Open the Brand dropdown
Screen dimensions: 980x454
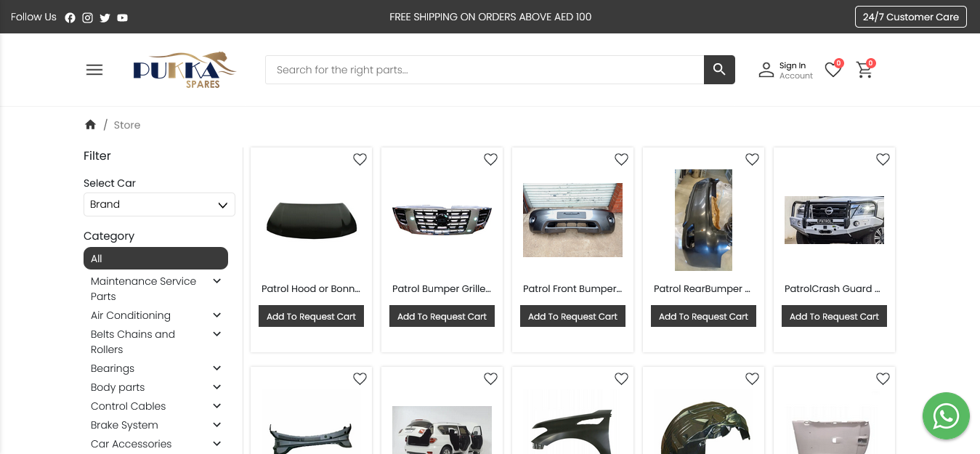point(159,205)
